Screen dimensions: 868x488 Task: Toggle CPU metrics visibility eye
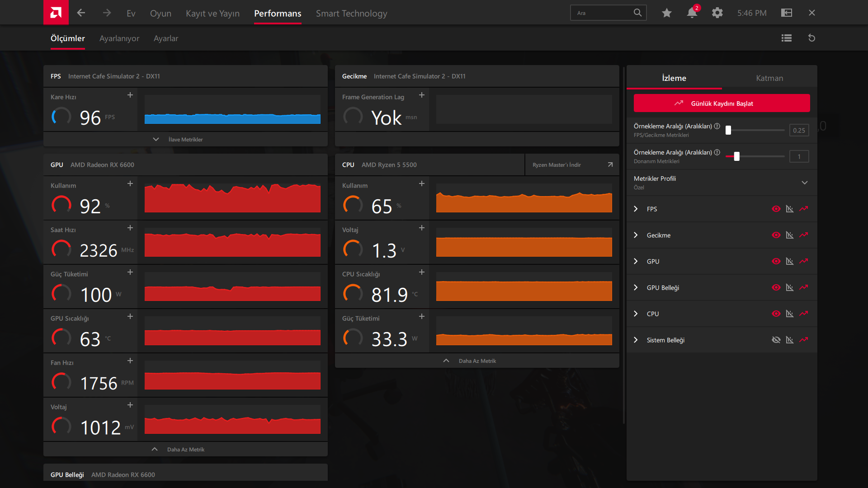point(776,314)
